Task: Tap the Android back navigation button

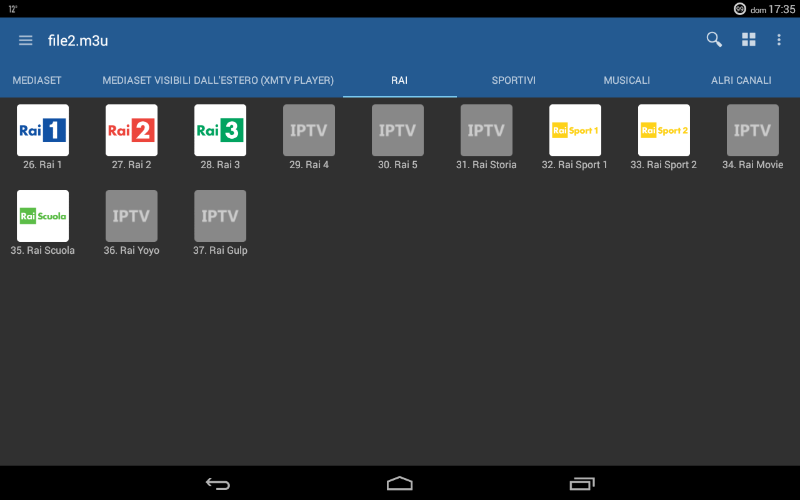Action: [218, 483]
